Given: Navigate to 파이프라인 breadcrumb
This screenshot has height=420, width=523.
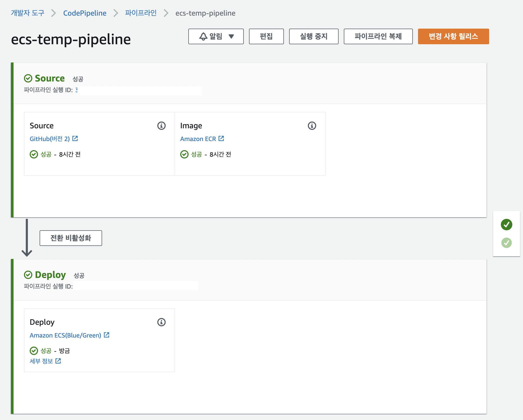Looking at the screenshot, I should pyautogui.click(x=141, y=13).
